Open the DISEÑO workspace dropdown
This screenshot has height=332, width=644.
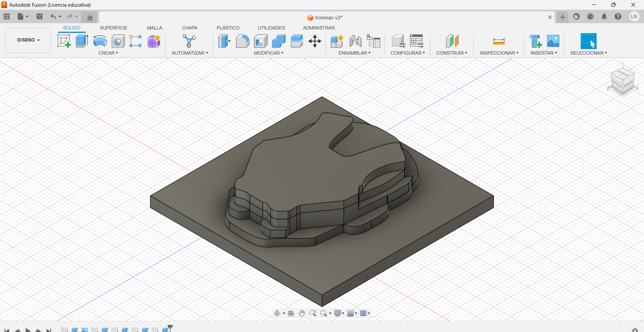pyautogui.click(x=28, y=40)
